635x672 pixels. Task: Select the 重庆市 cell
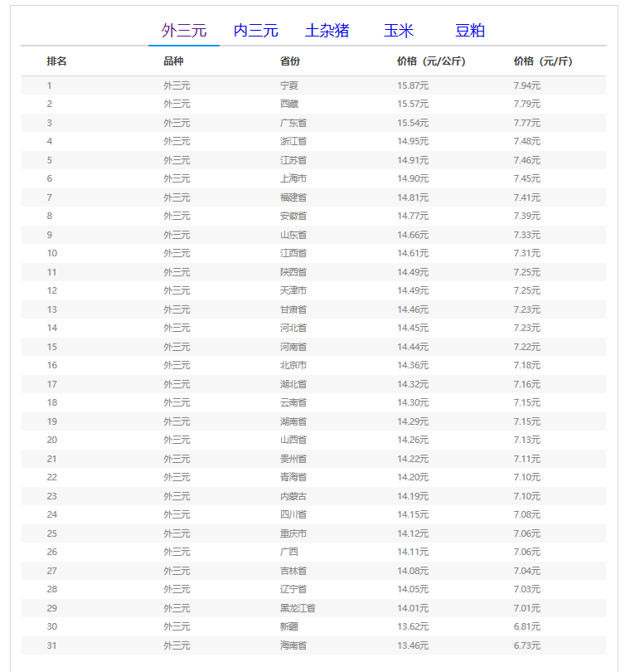(293, 533)
